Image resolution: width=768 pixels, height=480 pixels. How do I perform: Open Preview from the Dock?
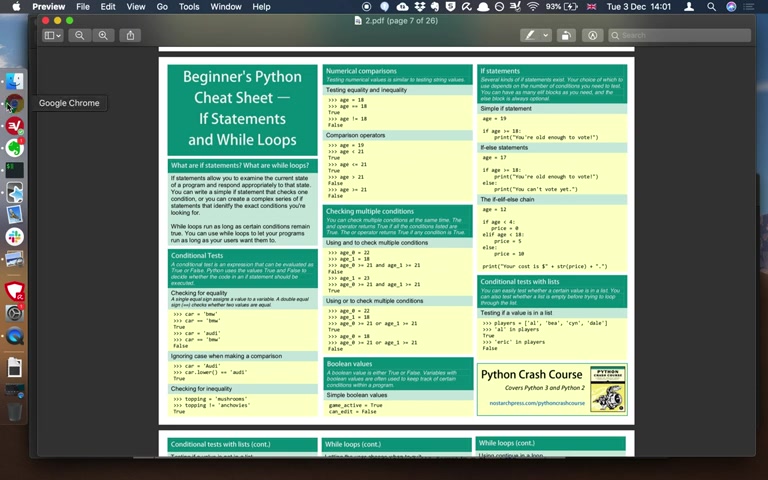15,259
